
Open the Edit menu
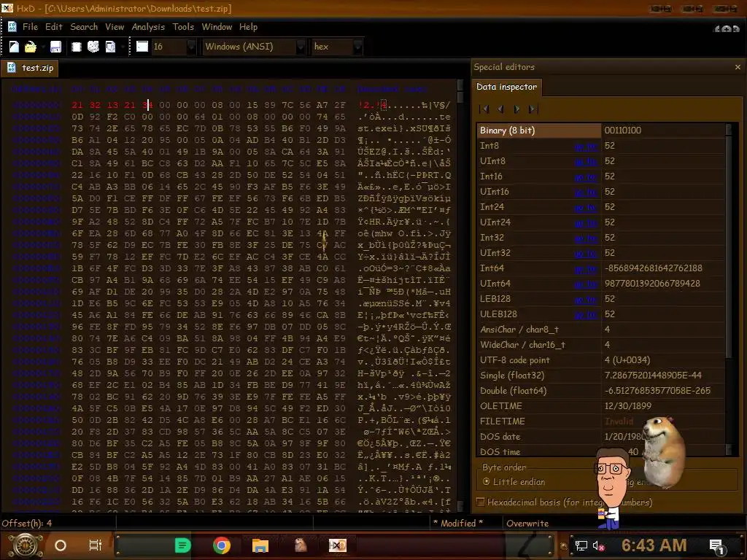pos(54,27)
